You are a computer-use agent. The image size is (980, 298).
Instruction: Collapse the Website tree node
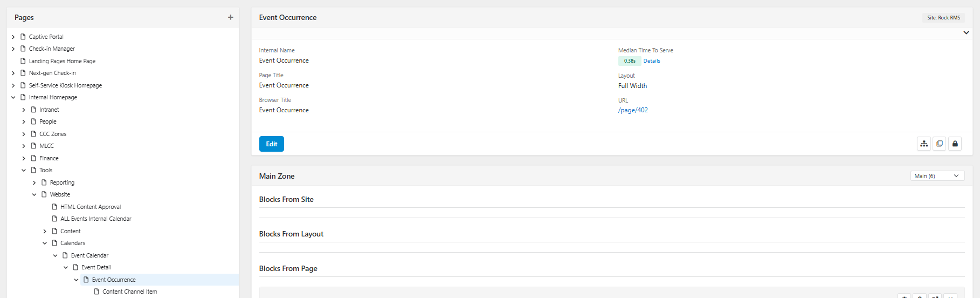click(34, 194)
